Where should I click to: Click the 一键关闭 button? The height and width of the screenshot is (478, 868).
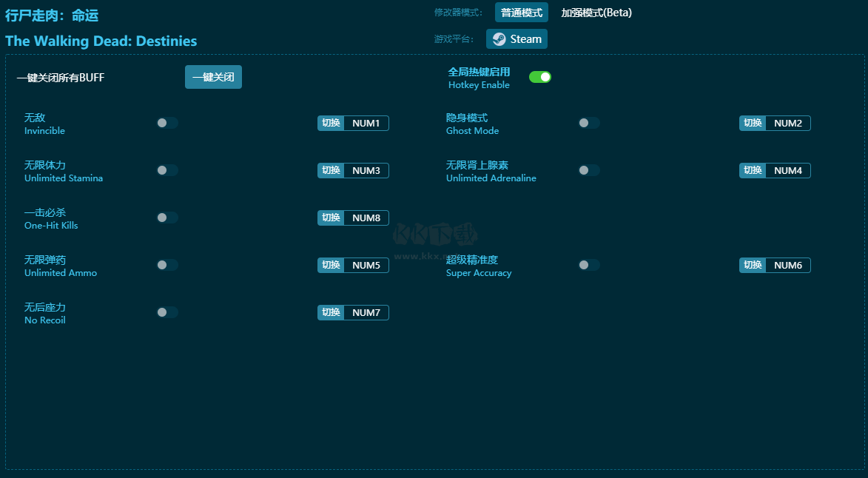[x=213, y=78]
